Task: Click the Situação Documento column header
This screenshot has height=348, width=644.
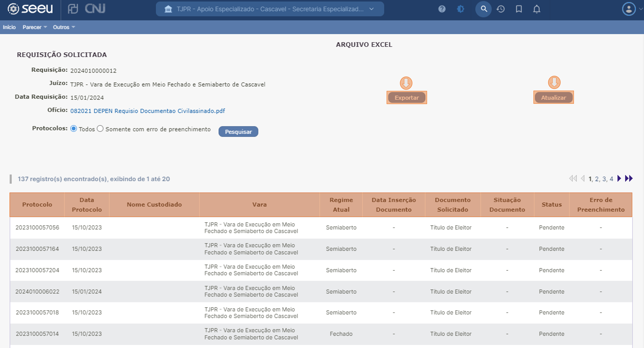Action: tap(507, 204)
